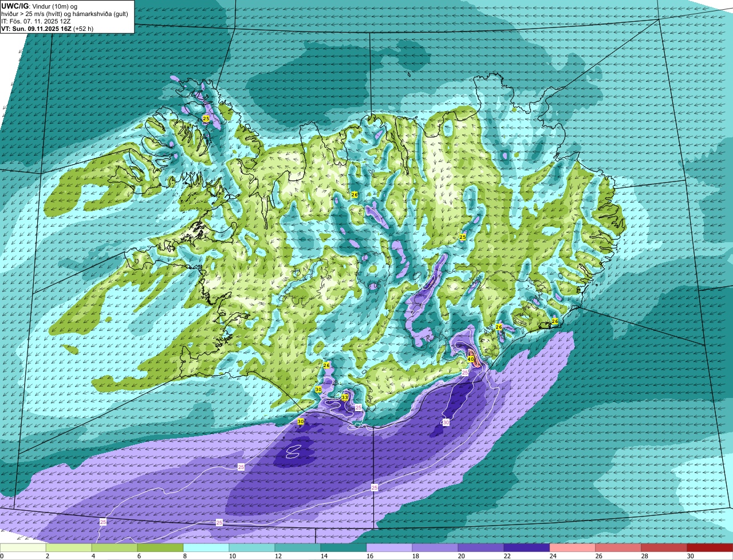Select the 24–26 m/s salmon pink legend swatch

[x=573, y=547]
